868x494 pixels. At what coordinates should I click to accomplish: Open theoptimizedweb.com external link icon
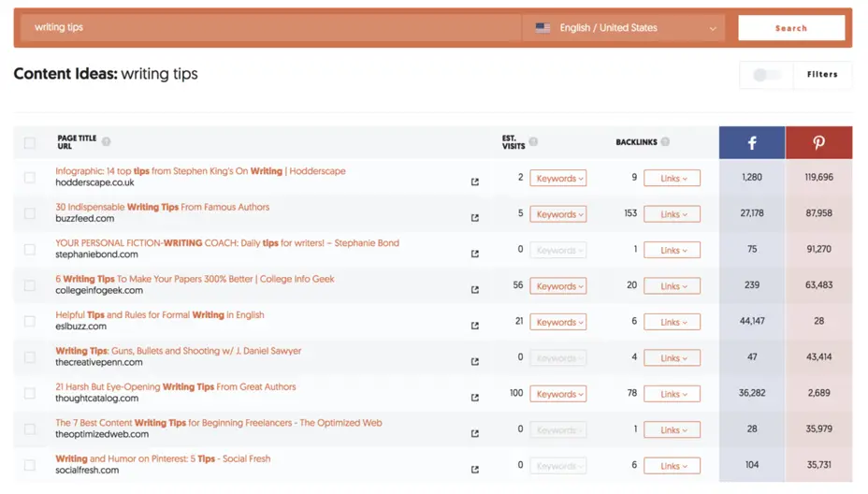pos(474,433)
